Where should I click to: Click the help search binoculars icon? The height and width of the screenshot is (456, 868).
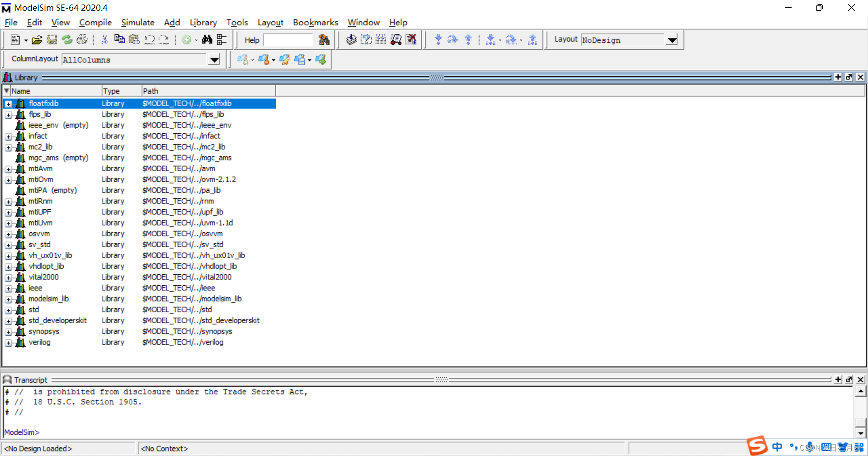point(324,40)
